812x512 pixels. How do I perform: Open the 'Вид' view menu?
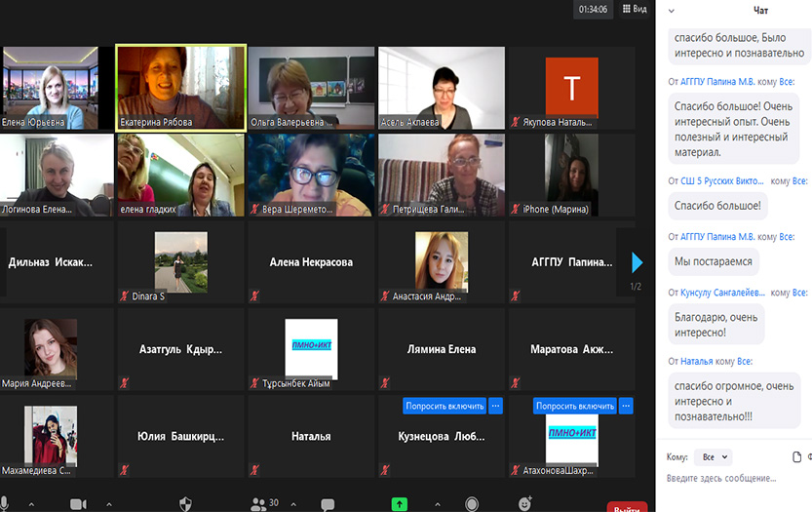(x=634, y=9)
